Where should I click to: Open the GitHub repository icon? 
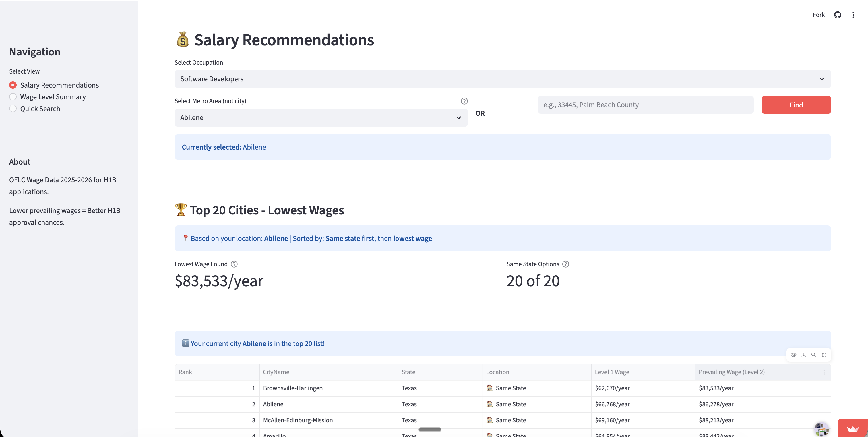(x=838, y=14)
